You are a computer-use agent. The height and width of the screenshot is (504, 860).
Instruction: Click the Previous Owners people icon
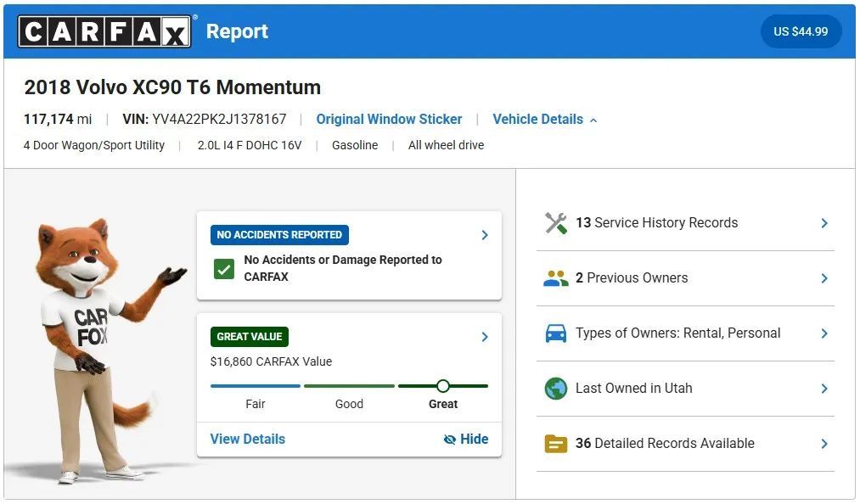[x=555, y=278]
